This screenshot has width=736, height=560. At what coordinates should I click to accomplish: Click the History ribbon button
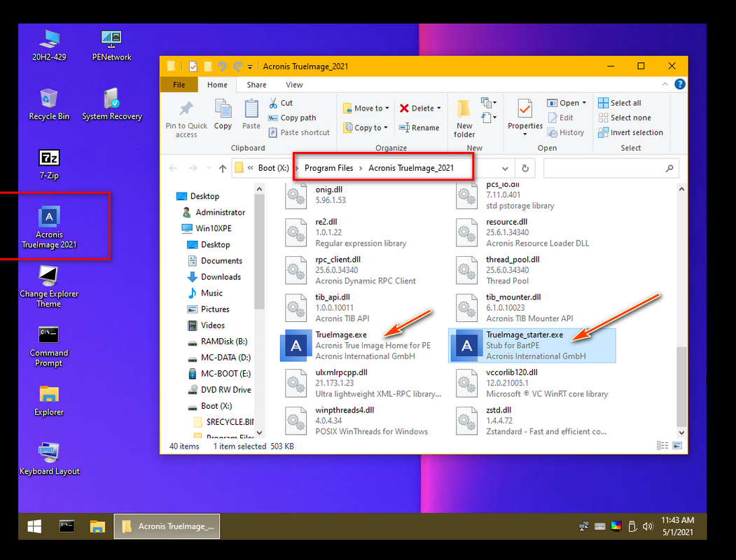(x=566, y=133)
